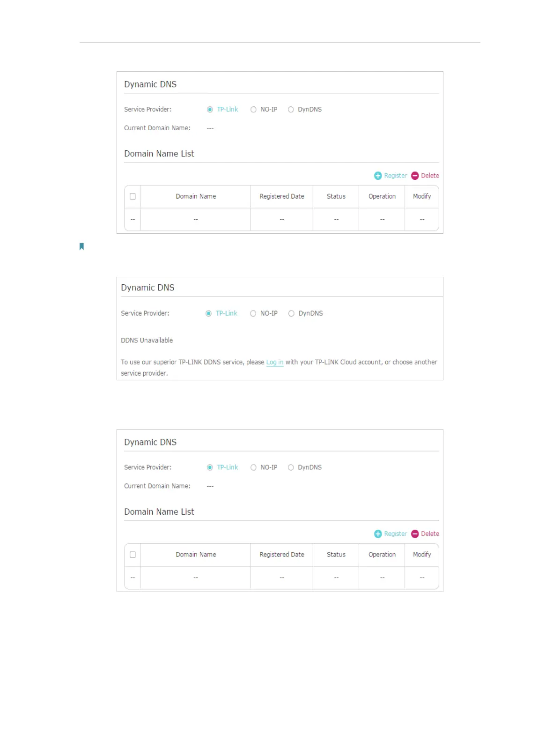Tick the select-all checkbox in top domain table
560x741 pixels.
click(133, 197)
